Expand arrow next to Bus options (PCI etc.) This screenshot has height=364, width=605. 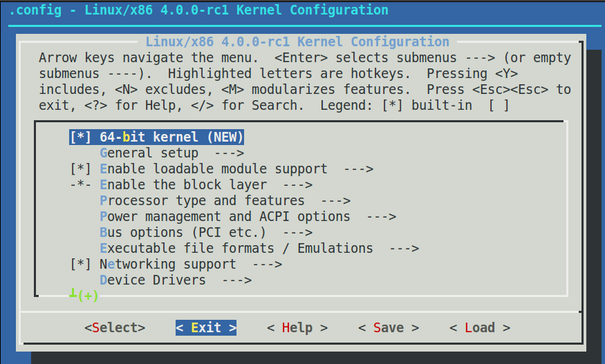(297, 232)
